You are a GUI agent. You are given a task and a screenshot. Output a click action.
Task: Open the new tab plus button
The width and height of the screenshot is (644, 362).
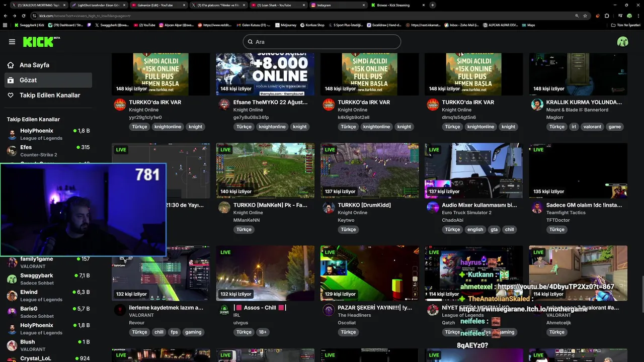[x=433, y=5]
